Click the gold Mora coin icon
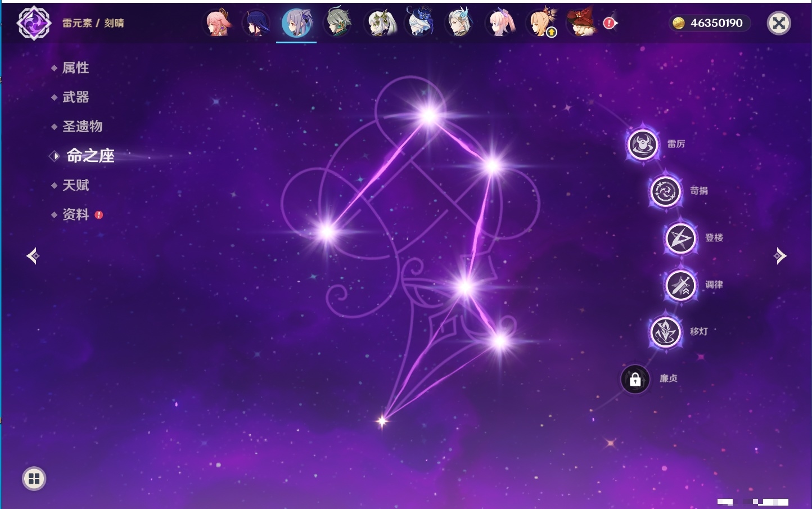 (x=679, y=23)
